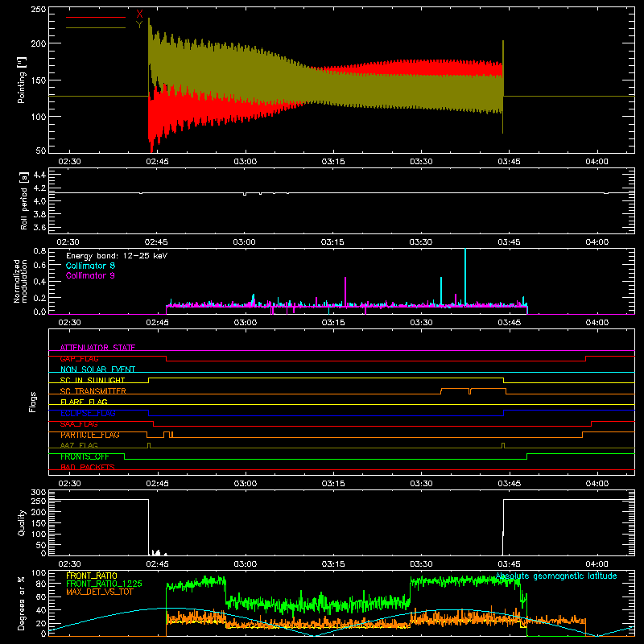Select the BAD_PACKETS flag label
This screenshot has width=644, height=644.
(x=88, y=467)
